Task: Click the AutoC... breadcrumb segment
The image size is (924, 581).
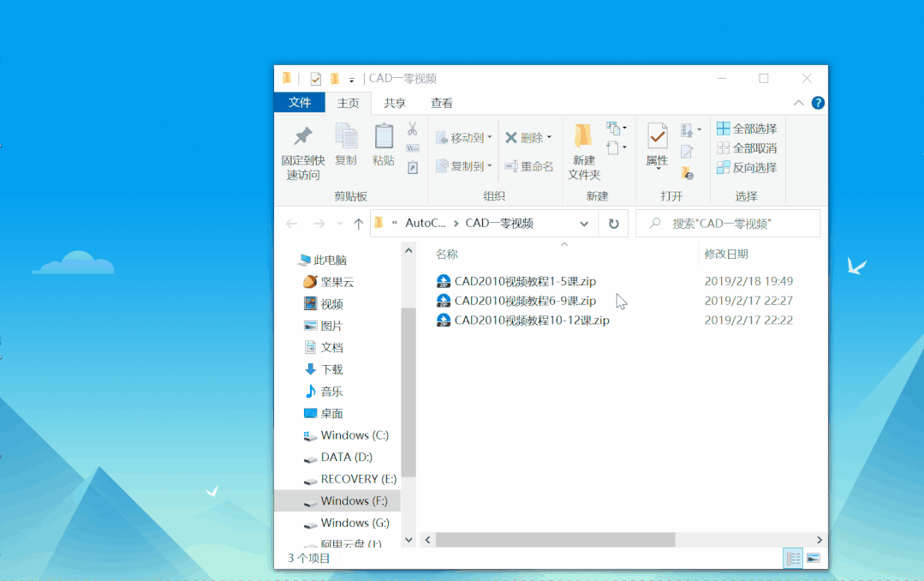Action: click(x=425, y=223)
